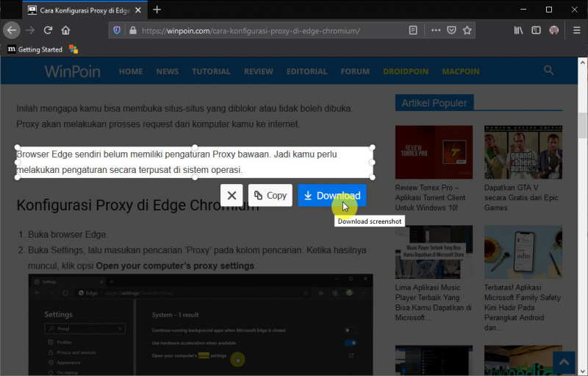The width and height of the screenshot is (588, 376).
Task: Go to MACPOIN site link
Action: pos(461,71)
